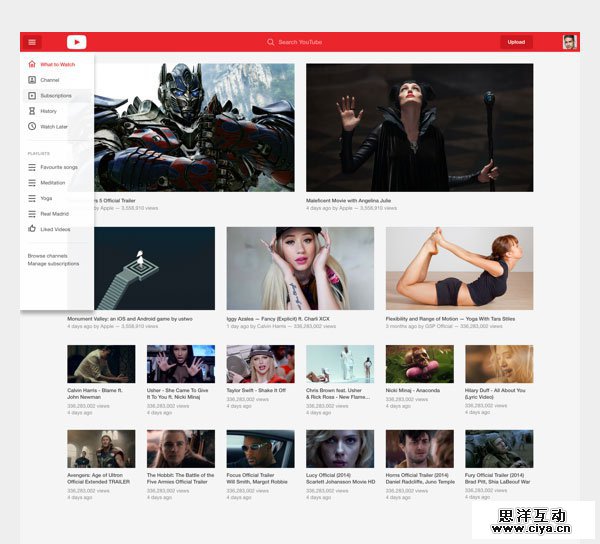Open the Meditation playlist

52,183
